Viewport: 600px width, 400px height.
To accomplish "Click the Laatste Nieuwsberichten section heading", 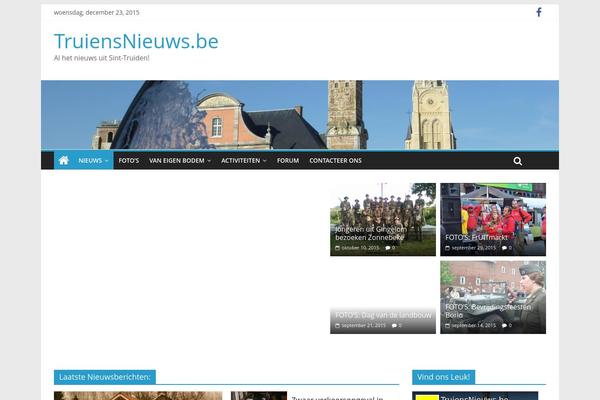I will (x=105, y=377).
